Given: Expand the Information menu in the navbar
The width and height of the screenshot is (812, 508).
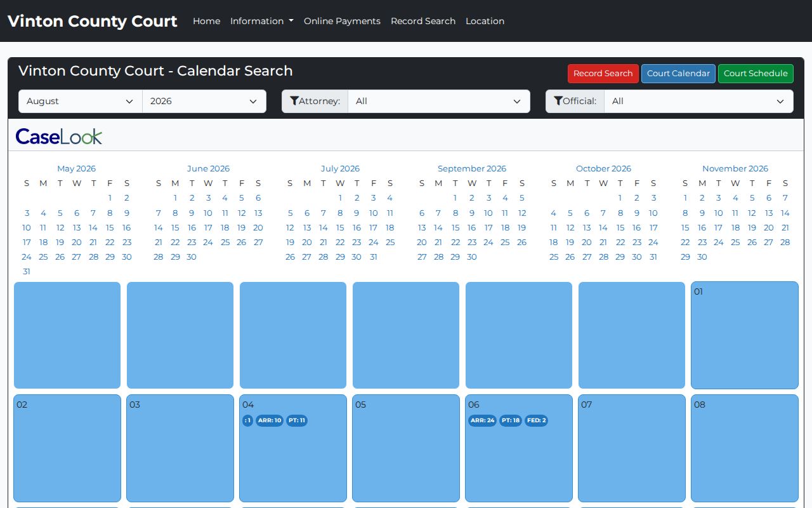Looking at the screenshot, I should click(x=262, y=21).
